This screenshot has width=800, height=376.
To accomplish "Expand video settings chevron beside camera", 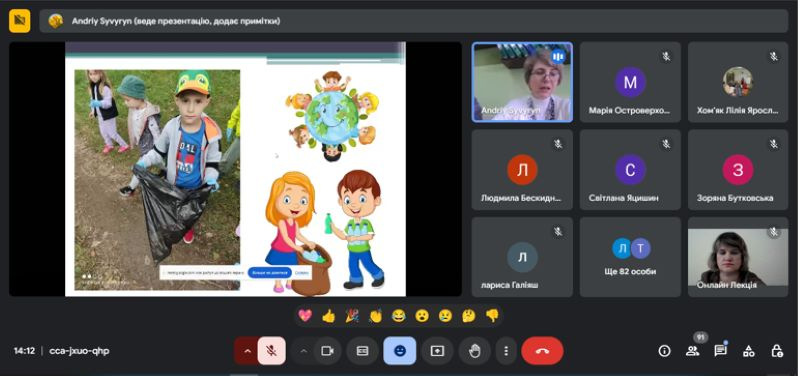I will pyautogui.click(x=304, y=350).
